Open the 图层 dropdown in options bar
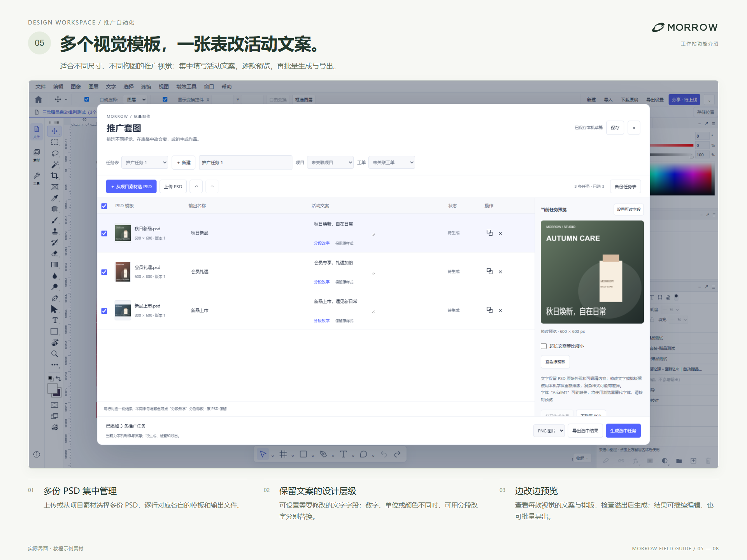The image size is (747, 560). click(x=135, y=100)
